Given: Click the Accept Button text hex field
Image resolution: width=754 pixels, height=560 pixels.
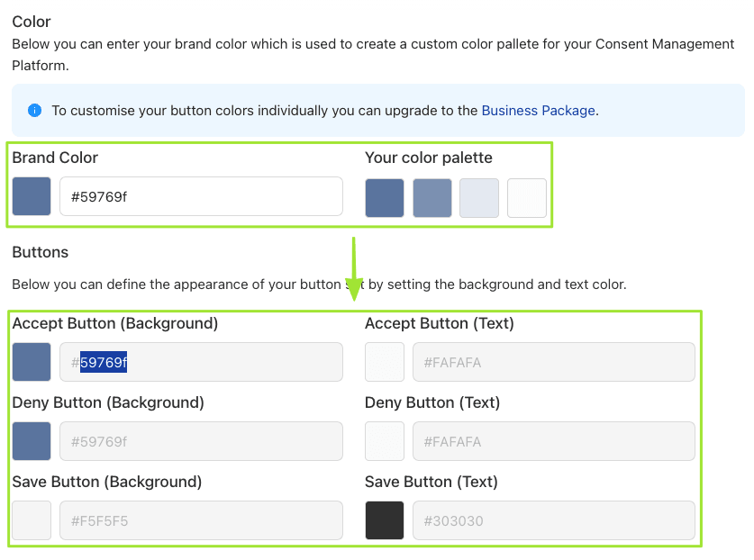Looking at the screenshot, I should 553,362.
